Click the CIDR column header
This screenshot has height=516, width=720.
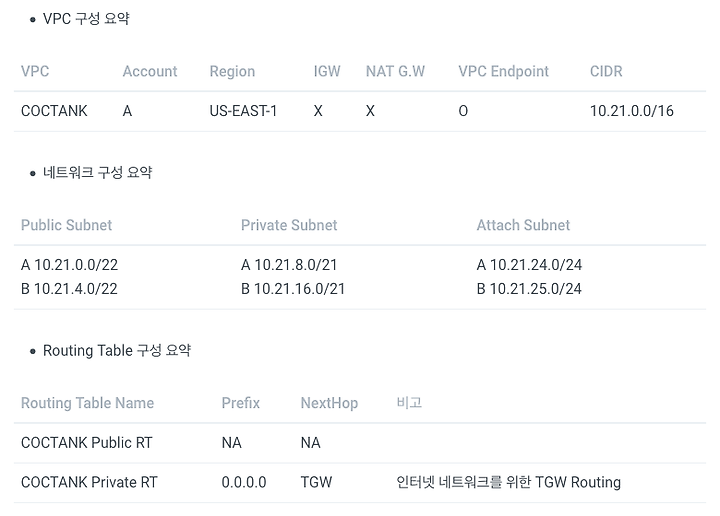coord(606,72)
